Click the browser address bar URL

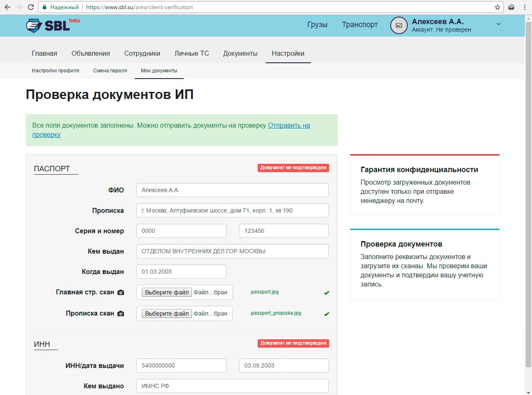click(139, 7)
